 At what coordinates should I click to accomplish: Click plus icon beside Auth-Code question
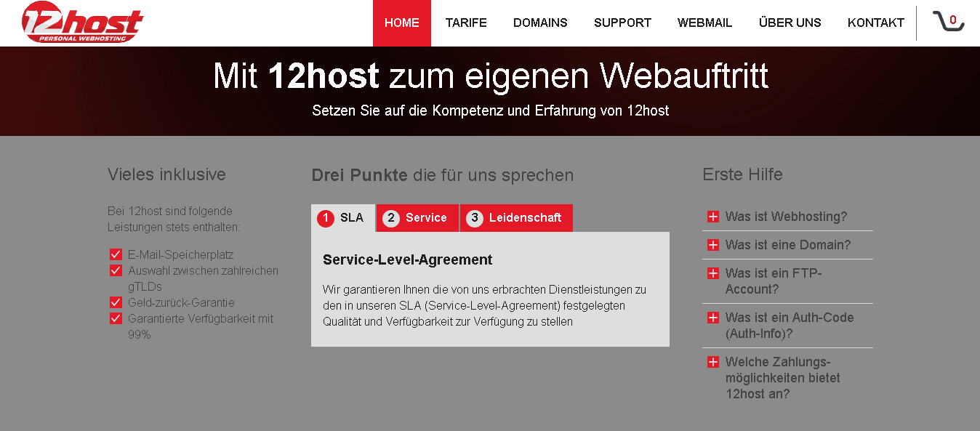pyautogui.click(x=713, y=318)
